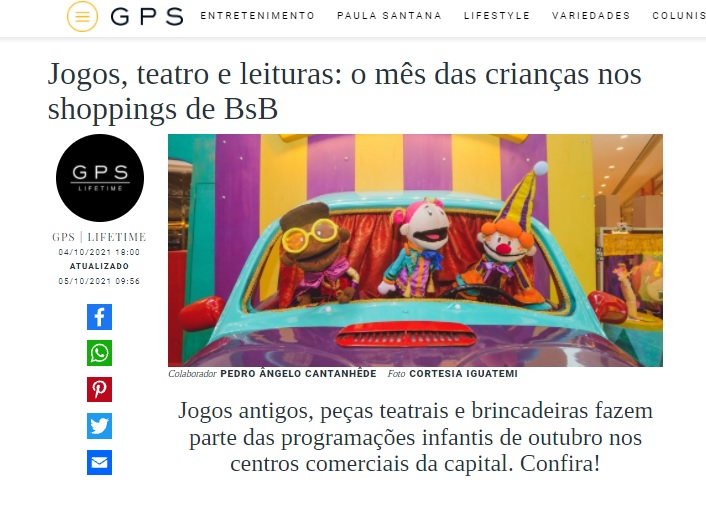Click the GPS | Lifetime author link
The height and width of the screenshot is (518, 706).
coord(100,237)
